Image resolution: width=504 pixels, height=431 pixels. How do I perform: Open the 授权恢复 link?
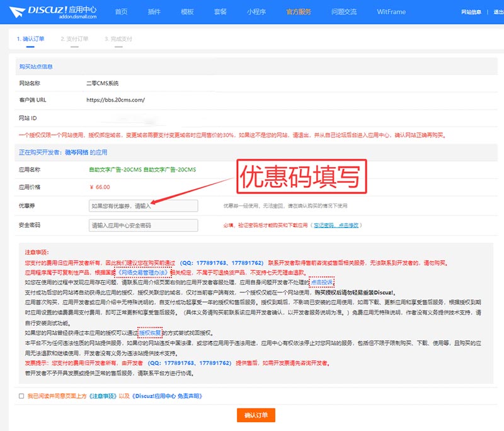pos(150,333)
